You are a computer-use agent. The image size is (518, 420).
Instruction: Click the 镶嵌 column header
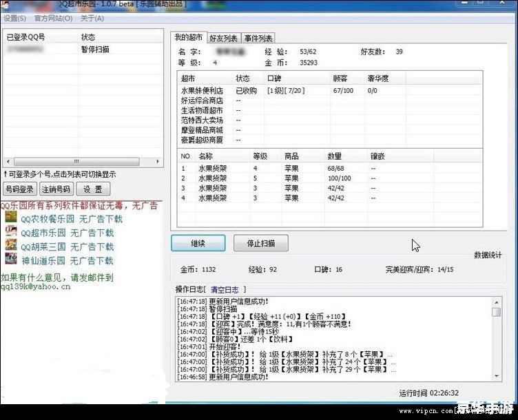click(x=401, y=156)
